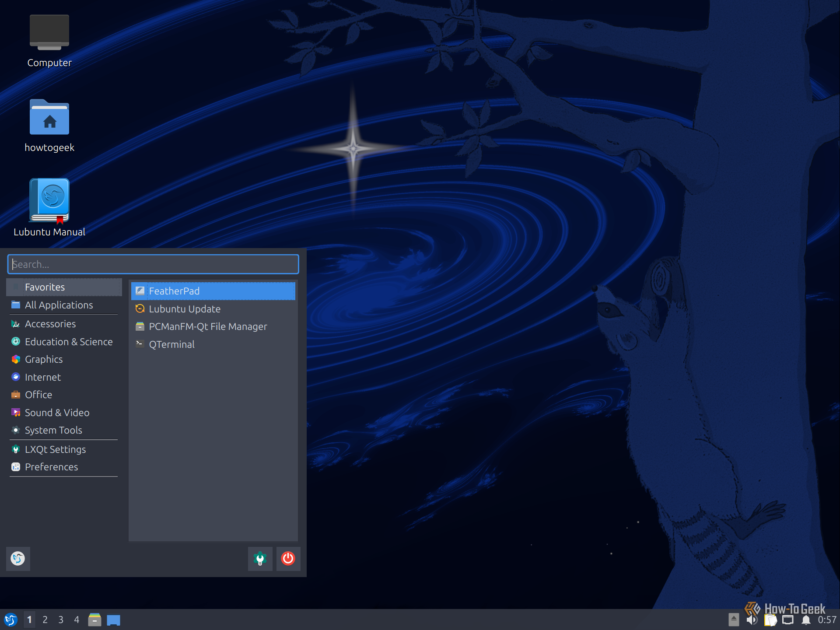The image size is (840, 630).
Task: Click the panel clock showing 0:57
Action: click(x=827, y=620)
